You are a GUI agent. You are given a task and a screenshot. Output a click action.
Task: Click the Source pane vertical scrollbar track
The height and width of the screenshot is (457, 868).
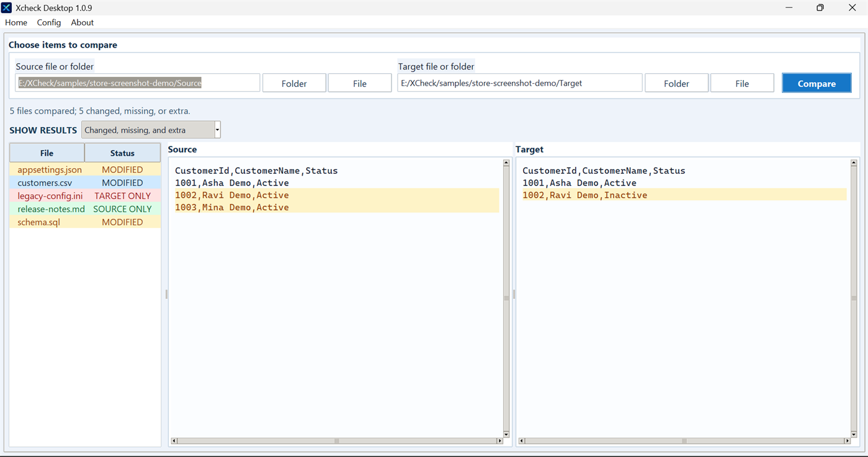[x=506, y=298]
